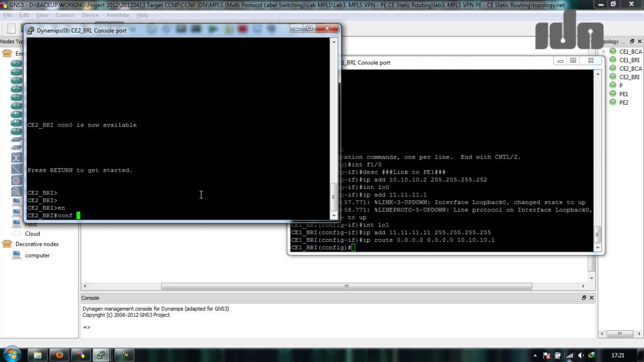Click the CE2_BRI console scroll up arrow
This screenshot has width=644, height=362.
[334, 42]
